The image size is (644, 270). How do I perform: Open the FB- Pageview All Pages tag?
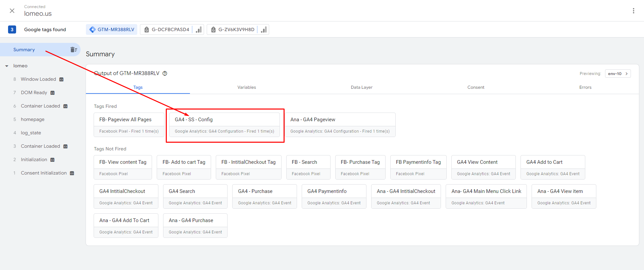coord(129,125)
